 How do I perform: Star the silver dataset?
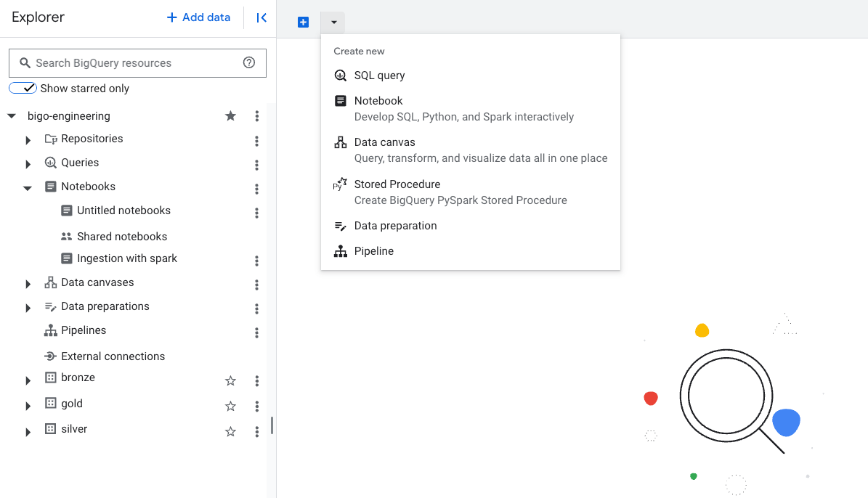230,432
